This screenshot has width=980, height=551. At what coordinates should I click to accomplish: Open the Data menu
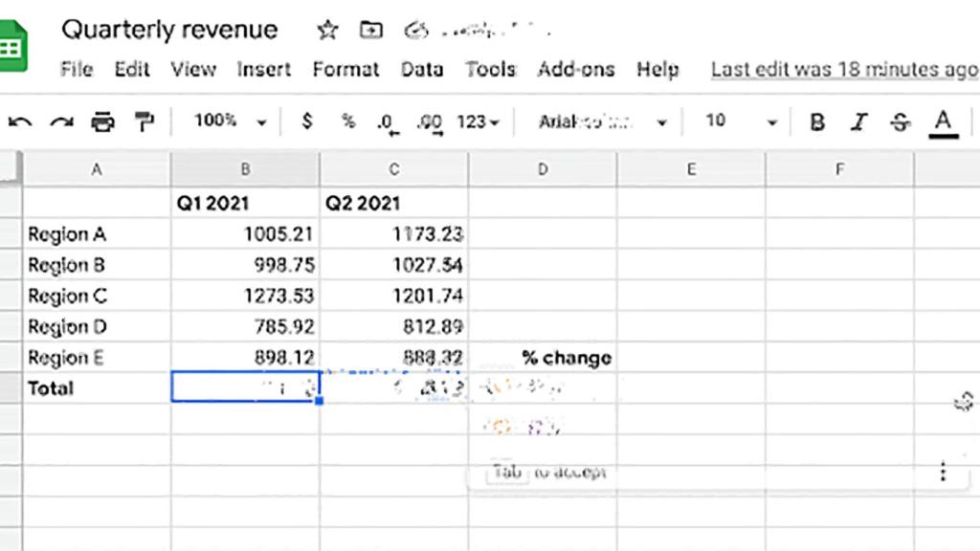(x=422, y=70)
